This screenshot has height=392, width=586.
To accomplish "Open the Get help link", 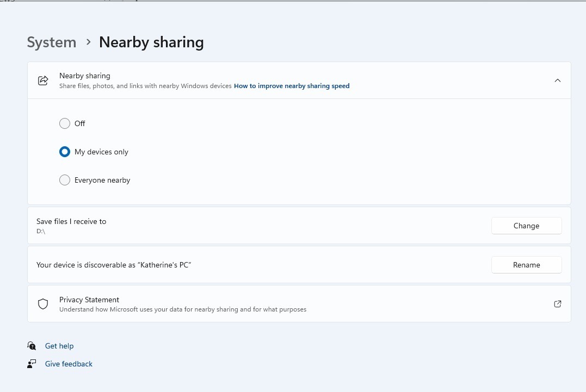I will coord(59,346).
